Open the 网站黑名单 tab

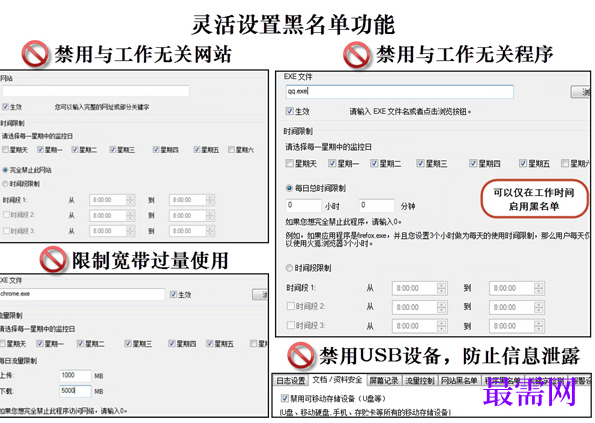(459, 381)
